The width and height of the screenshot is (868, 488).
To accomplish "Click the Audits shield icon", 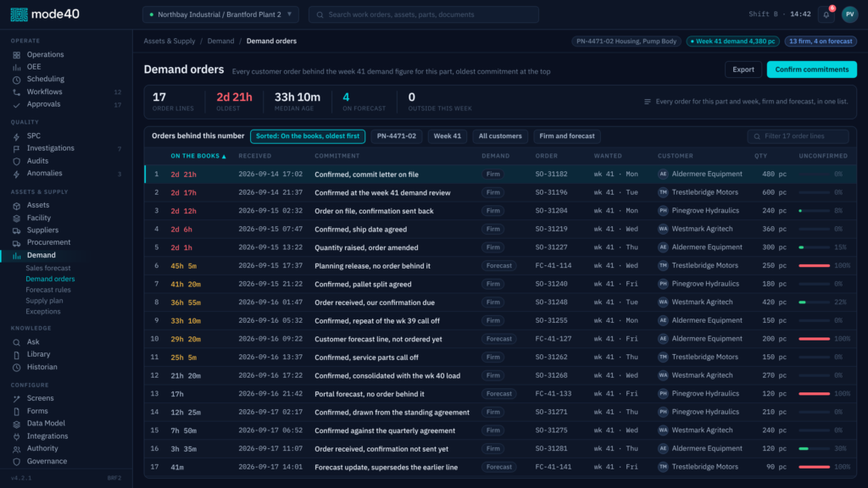I will tap(17, 161).
